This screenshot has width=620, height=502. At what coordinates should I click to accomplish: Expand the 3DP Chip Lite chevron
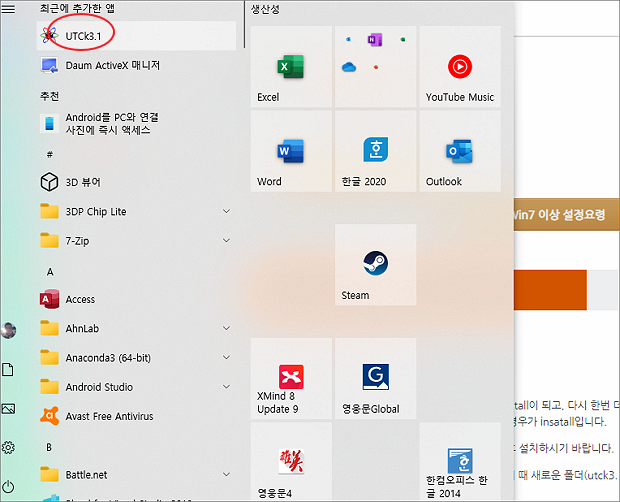tap(227, 211)
